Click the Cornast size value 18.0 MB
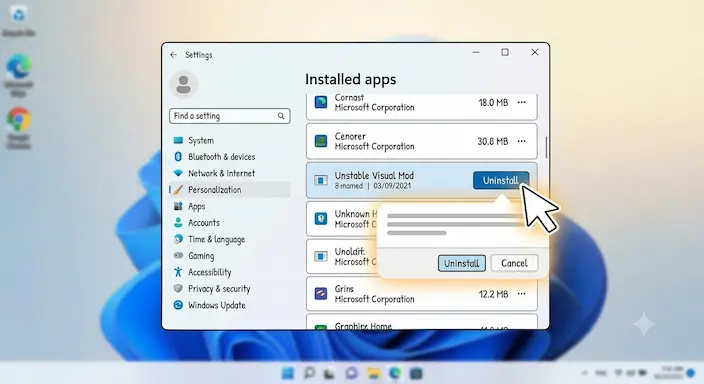704x384 pixels. (x=493, y=102)
